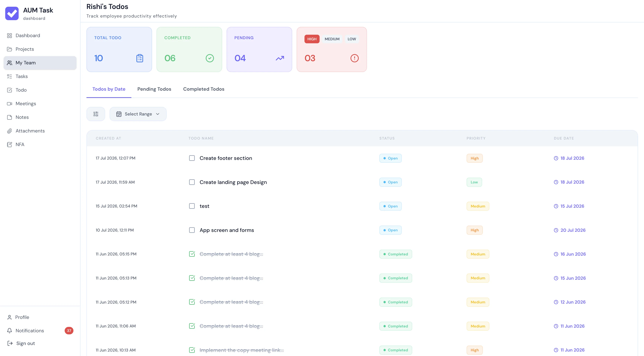Click the Profile person icon
The image size is (644, 356).
[10, 317]
